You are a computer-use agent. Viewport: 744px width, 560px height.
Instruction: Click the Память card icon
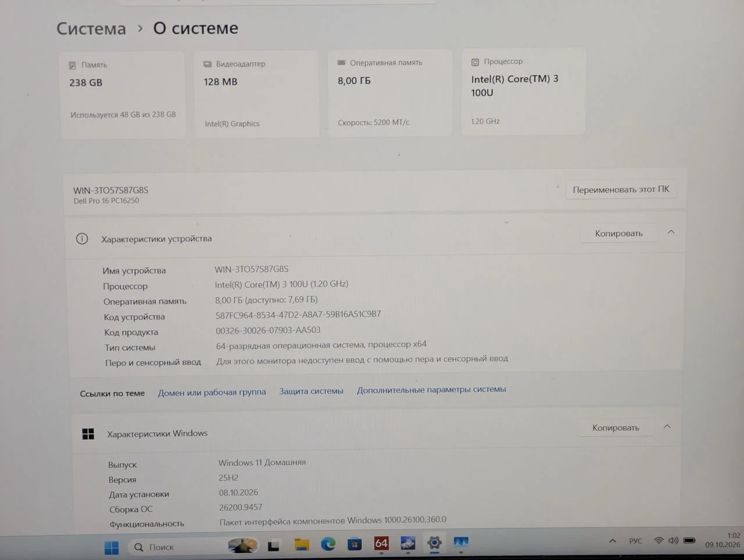[73, 66]
